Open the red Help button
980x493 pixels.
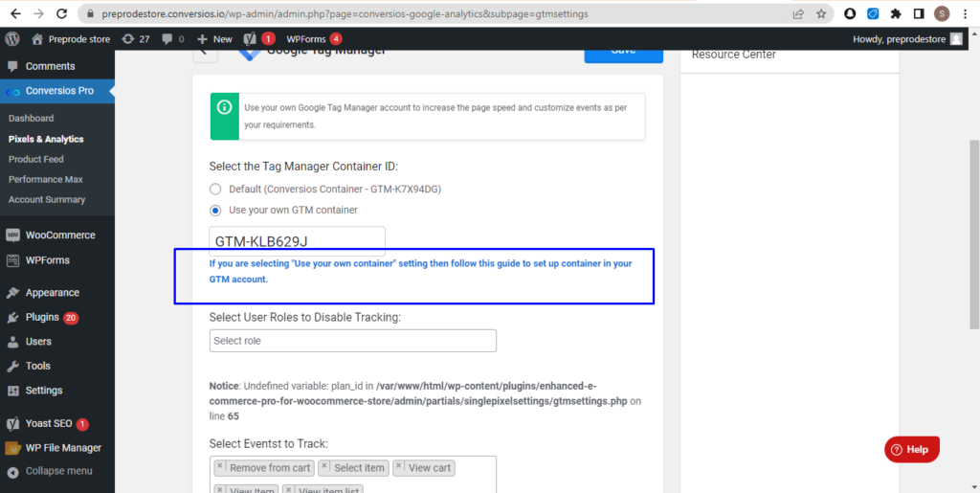912,449
